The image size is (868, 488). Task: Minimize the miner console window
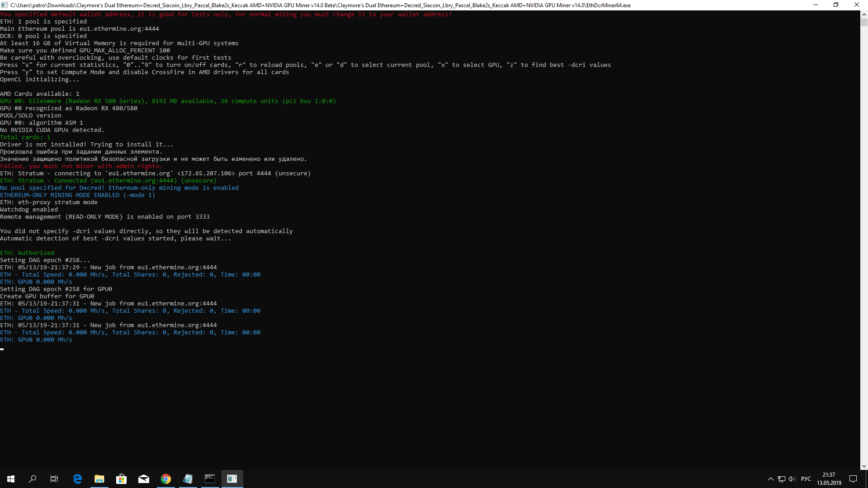816,5
